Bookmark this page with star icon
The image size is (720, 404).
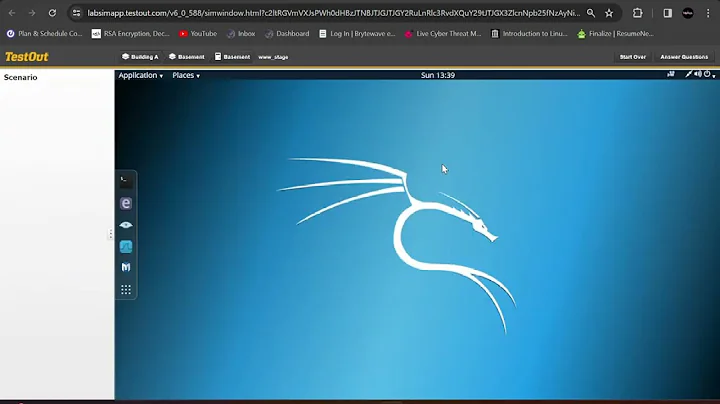609,13
